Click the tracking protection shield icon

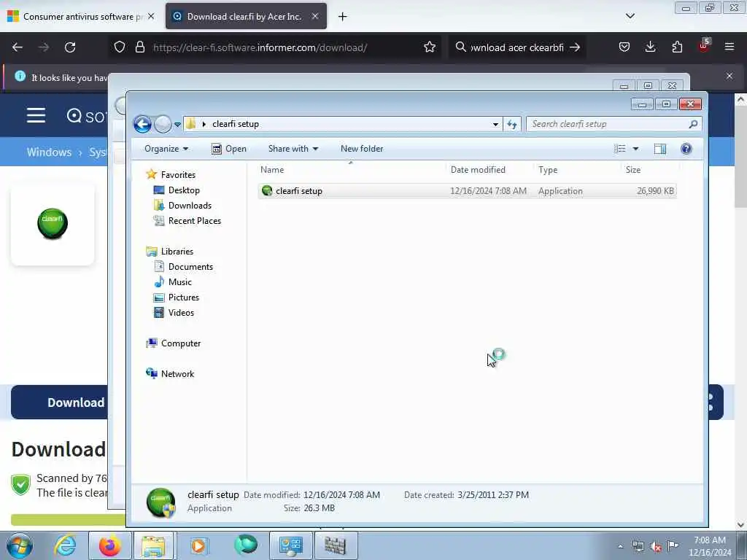(120, 47)
